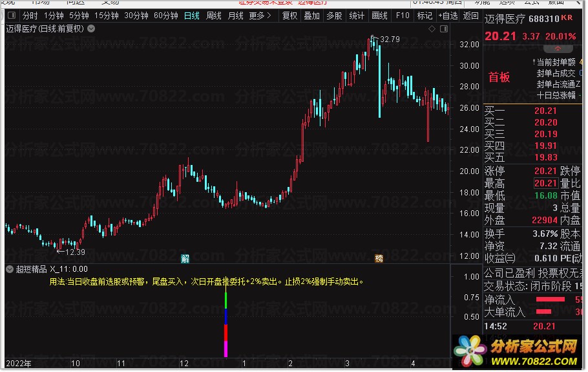Click the 首板 label

[499, 78]
